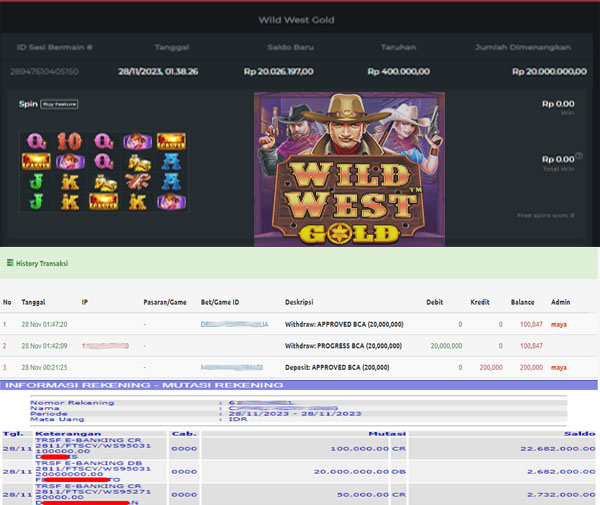This screenshot has height=505, width=600.
Task: Click the new balance Rp 20.026.197,00
Action: pos(279,72)
